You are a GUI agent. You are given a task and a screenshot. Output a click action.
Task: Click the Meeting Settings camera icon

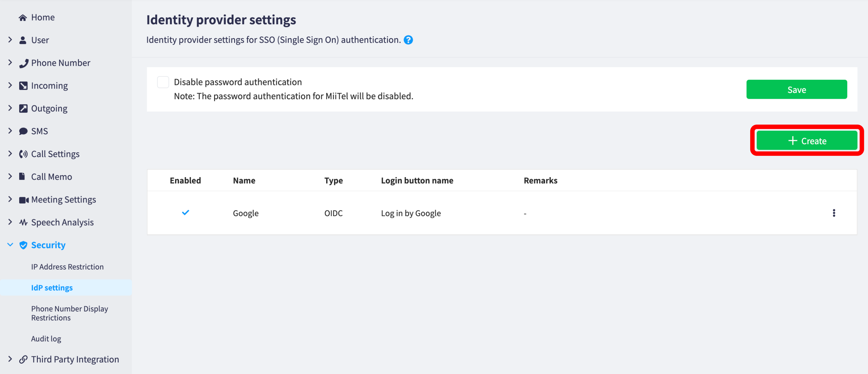pos(24,200)
